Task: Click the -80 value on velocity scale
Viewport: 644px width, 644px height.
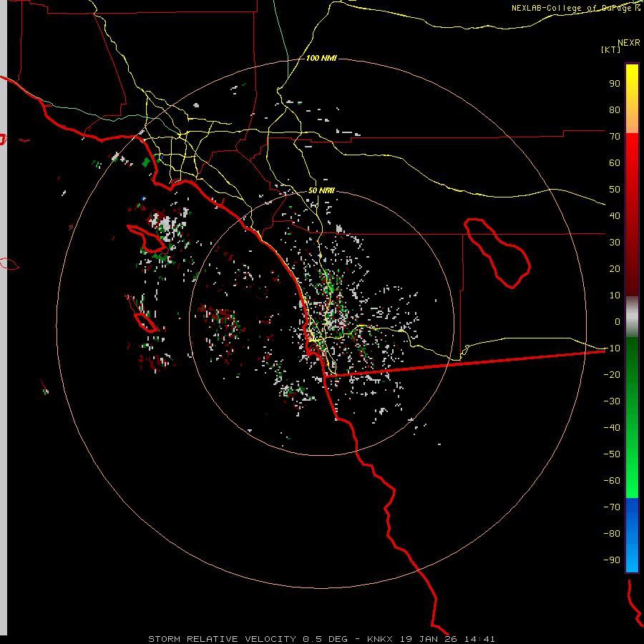Action: (612, 534)
